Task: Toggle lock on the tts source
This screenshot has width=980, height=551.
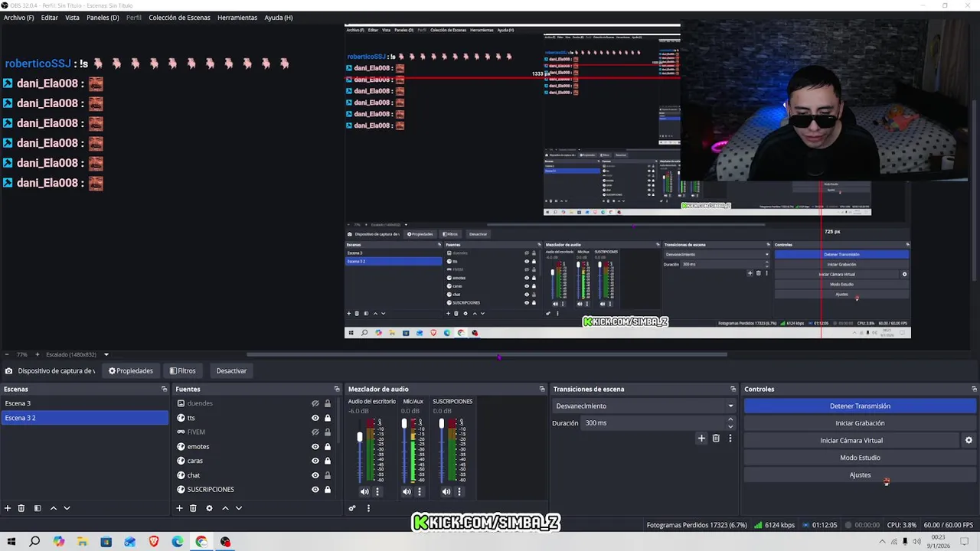Action: pyautogui.click(x=328, y=418)
